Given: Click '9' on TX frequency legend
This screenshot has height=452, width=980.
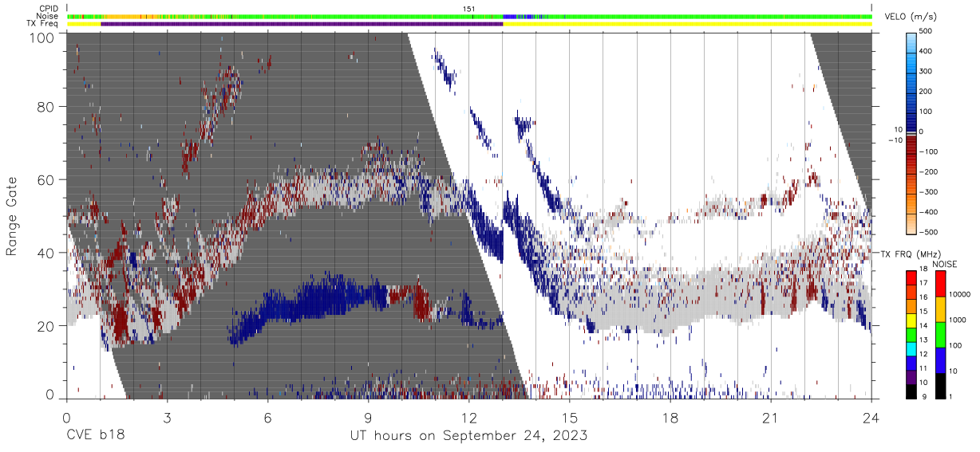Looking at the screenshot, I should click(926, 396).
